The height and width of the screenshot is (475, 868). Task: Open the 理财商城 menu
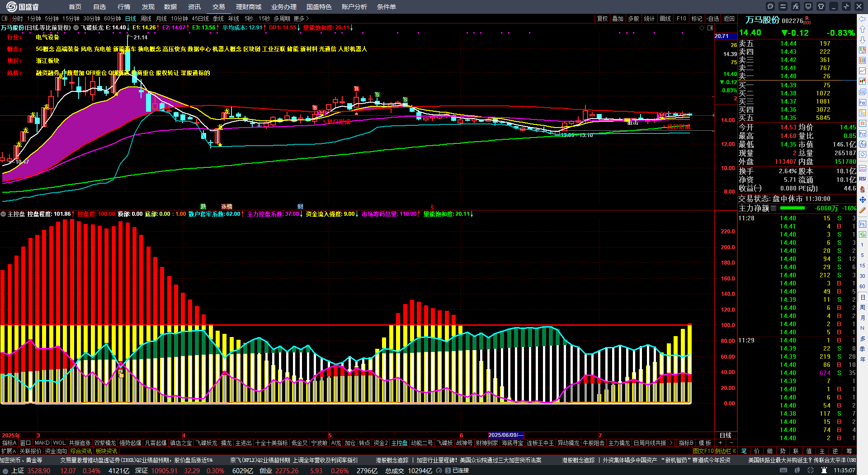click(x=249, y=7)
